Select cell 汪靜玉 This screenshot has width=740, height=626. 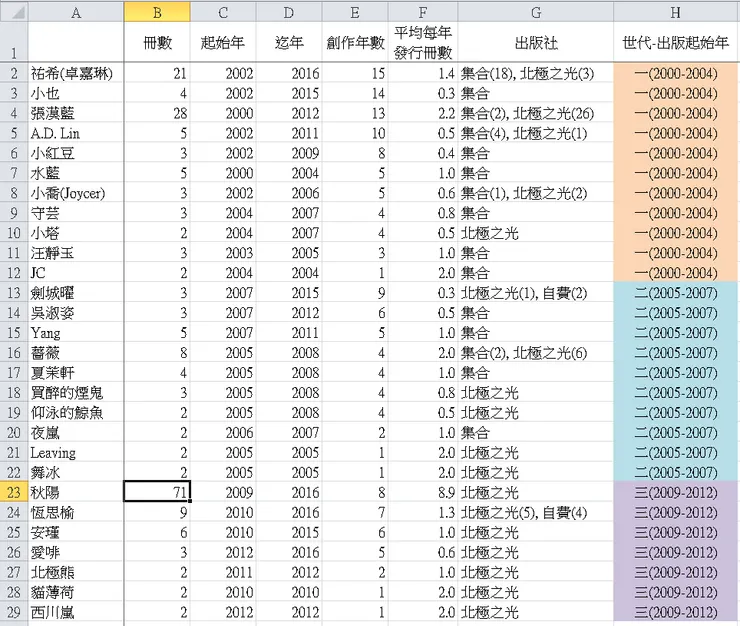(76, 253)
